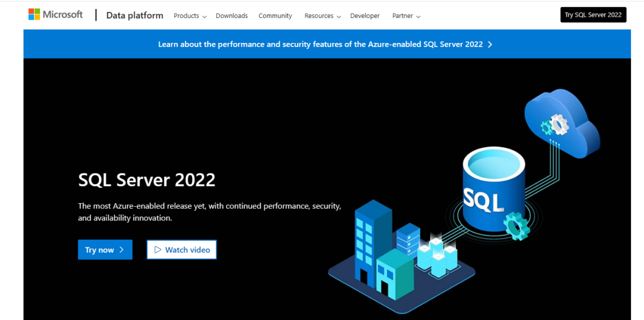Open the Downloads menu item
This screenshot has width=644, height=320.
point(231,16)
